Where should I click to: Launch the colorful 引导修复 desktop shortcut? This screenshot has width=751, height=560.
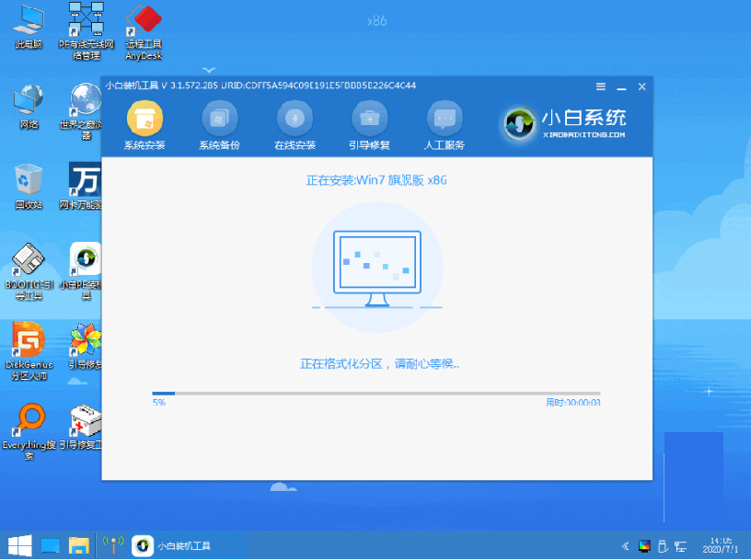(x=85, y=347)
